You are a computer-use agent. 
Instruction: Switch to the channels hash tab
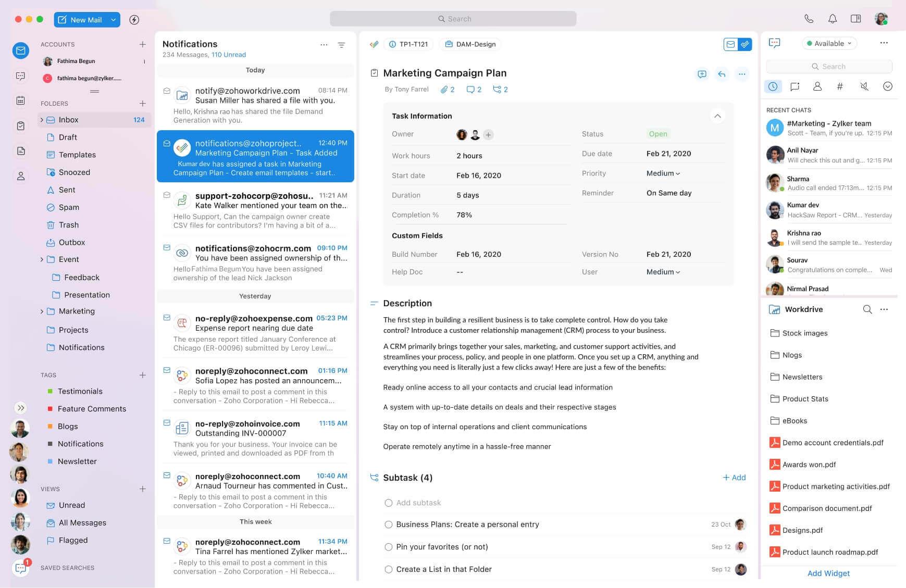840,86
